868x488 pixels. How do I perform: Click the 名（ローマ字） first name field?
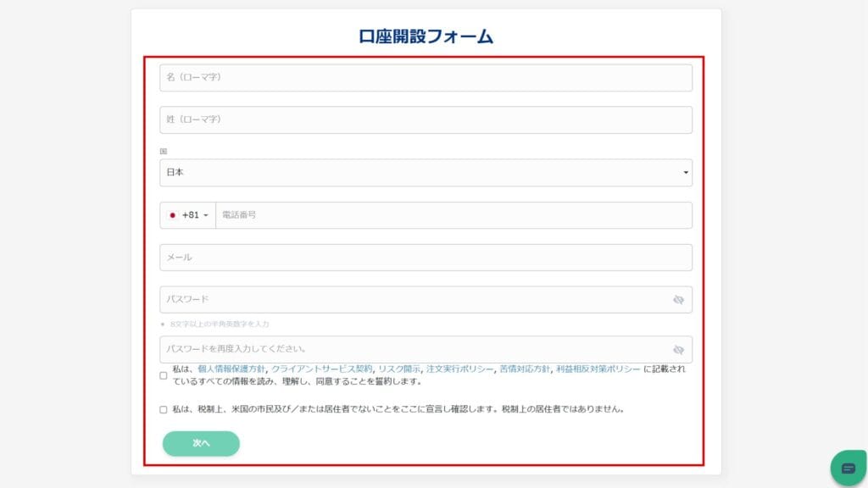click(x=426, y=77)
